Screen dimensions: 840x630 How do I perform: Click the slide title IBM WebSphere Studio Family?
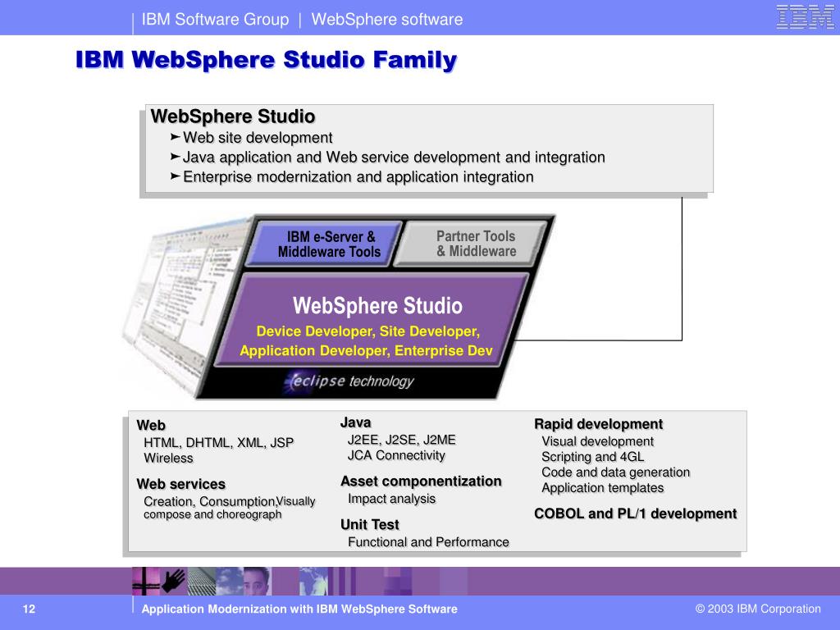[267, 60]
